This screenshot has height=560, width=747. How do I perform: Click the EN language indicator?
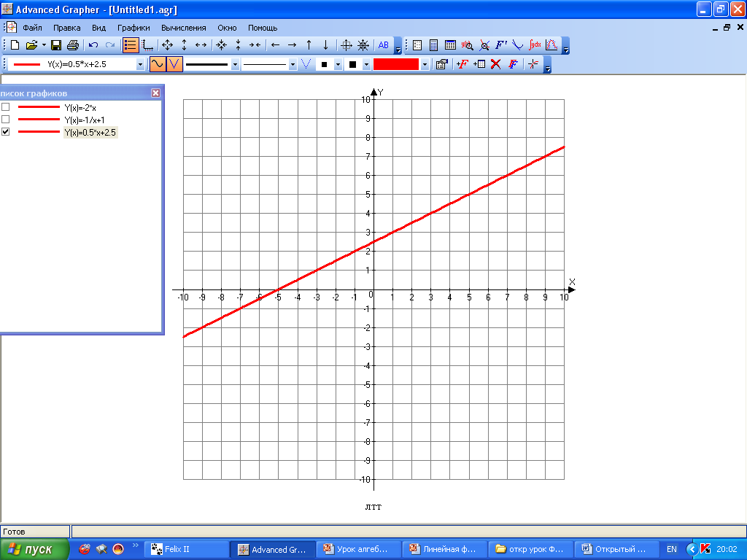point(672,550)
